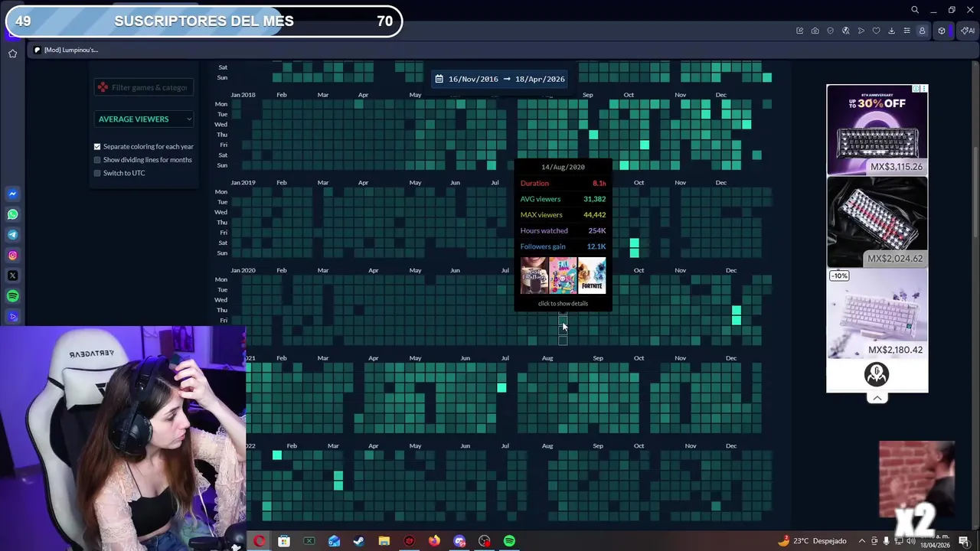Click the date range 16/Nov/2016 to 18/Apr/2026
Viewport: 980px width, 551px height.
(x=499, y=79)
